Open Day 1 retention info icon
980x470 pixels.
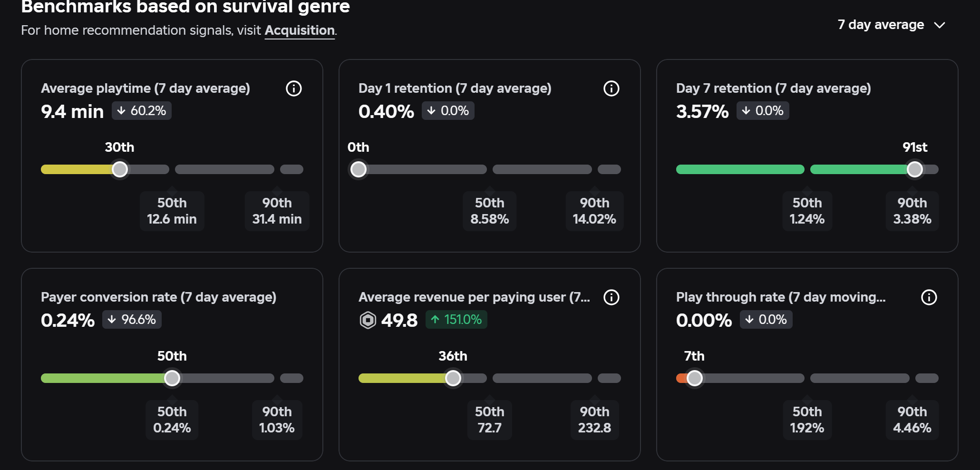pos(611,88)
